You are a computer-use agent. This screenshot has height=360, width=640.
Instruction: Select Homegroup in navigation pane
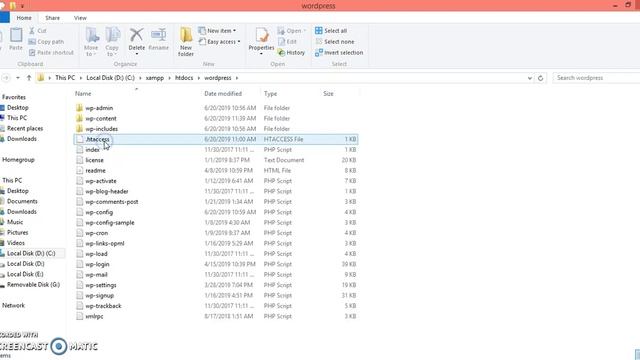(x=18, y=160)
